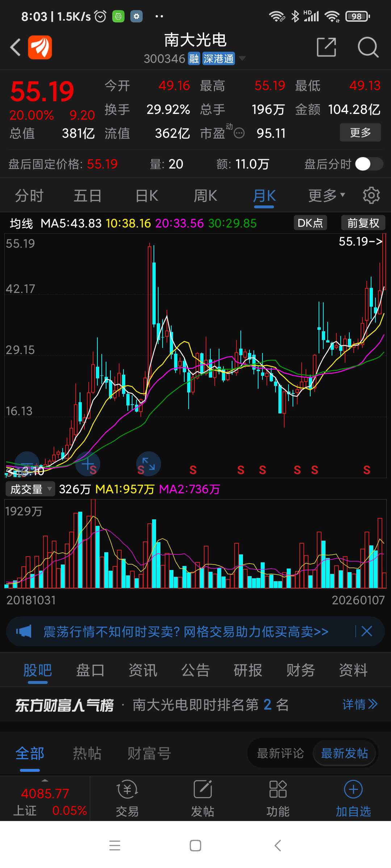
Task: Toggle the DK点 indicator button
Action: click(310, 223)
